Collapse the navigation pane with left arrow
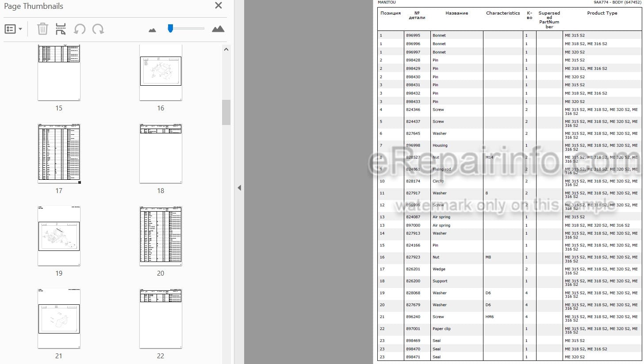The width and height of the screenshot is (644, 364). tap(239, 188)
